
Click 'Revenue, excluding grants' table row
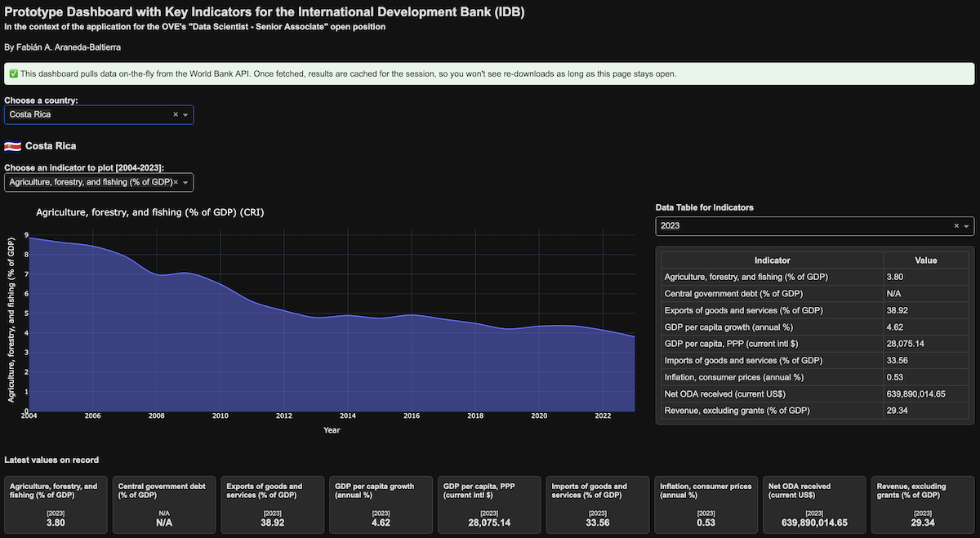pyautogui.click(x=814, y=410)
